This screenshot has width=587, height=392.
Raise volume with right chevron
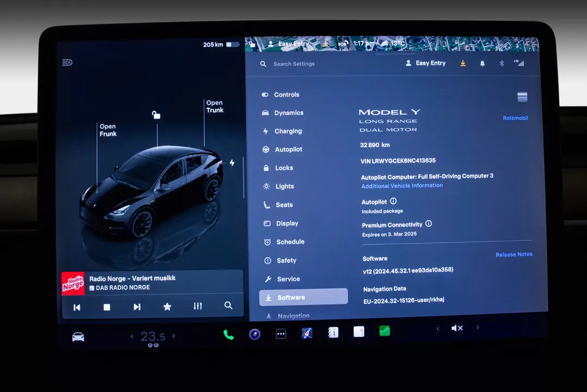coord(478,327)
